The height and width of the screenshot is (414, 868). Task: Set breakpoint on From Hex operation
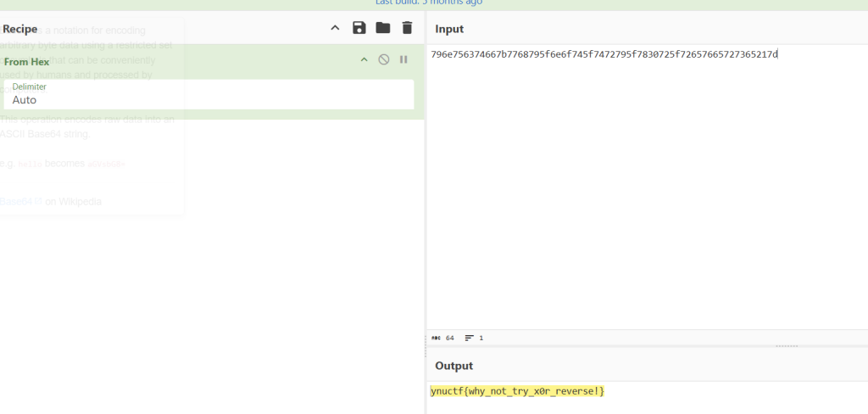[403, 59]
